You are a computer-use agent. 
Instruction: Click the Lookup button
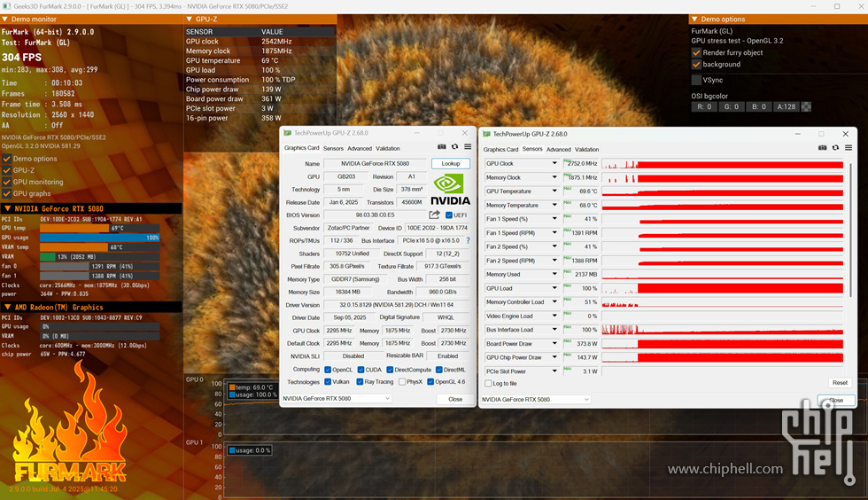pyautogui.click(x=451, y=163)
